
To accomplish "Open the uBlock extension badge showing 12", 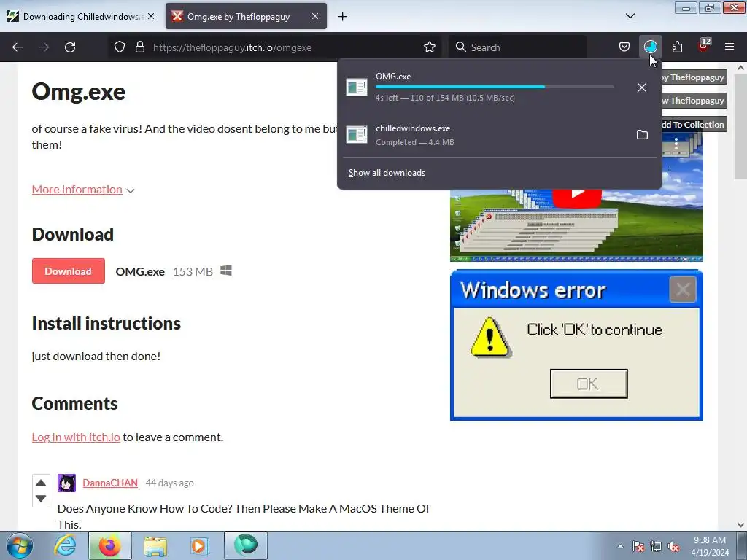I will pos(704,46).
